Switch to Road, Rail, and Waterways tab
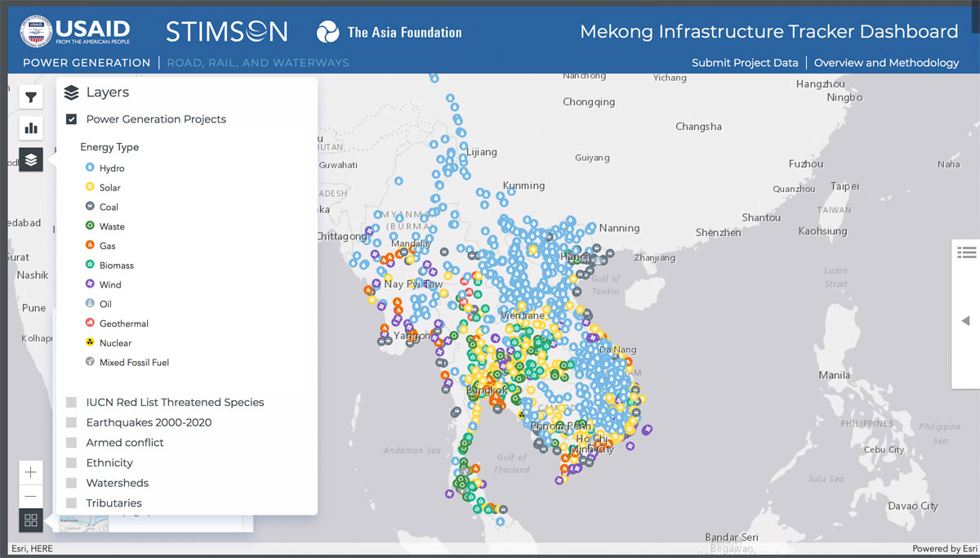 (x=258, y=62)
